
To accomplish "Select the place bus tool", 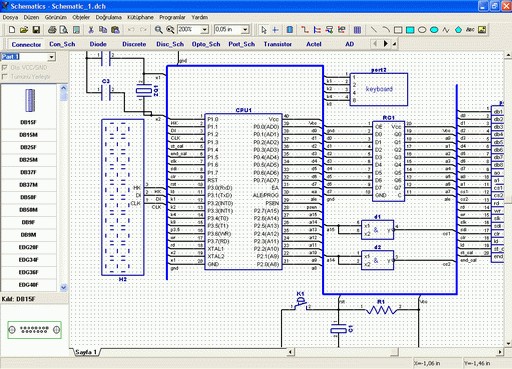I will (x=317, y=30).
